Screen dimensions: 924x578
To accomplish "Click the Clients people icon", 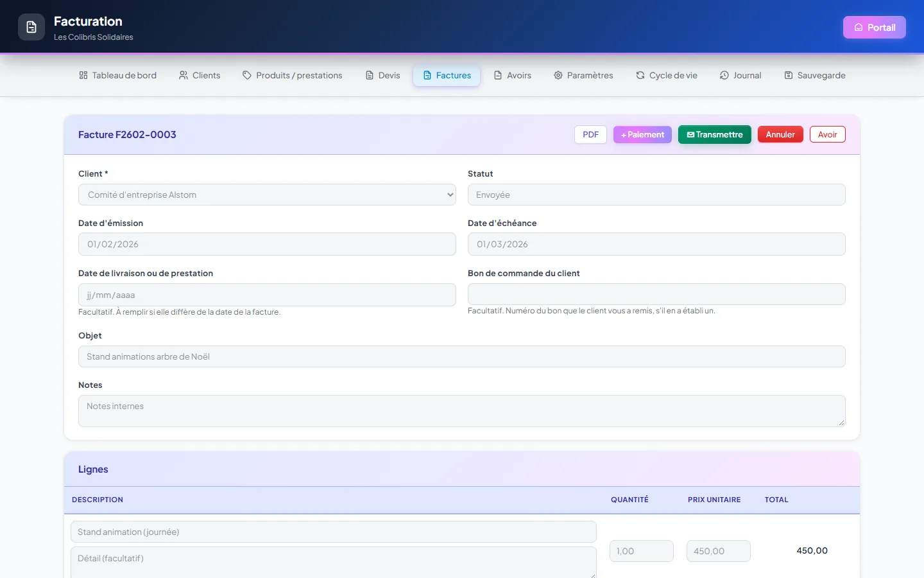I will (x=184, y=75).
